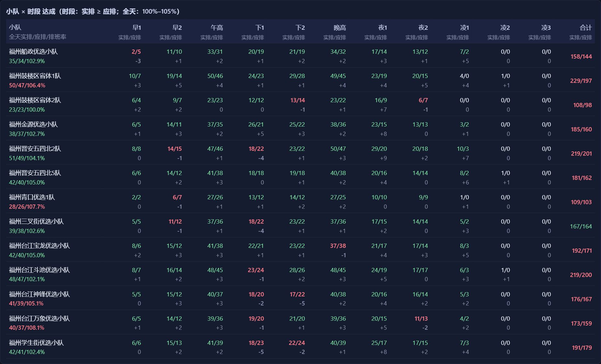Viewport: 601px width, 364px height.
Task: Click team name 福州台江万象优选小队
Action: pos(40,318)
